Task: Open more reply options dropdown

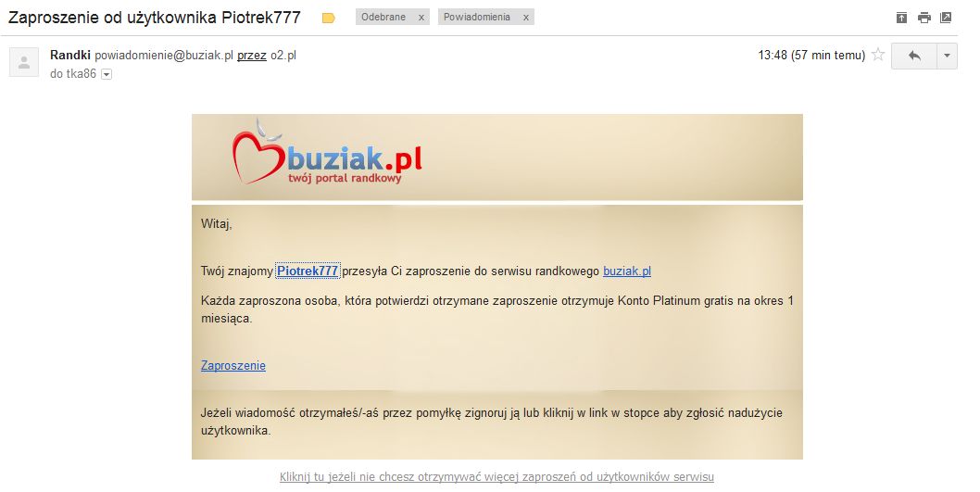Action: tap(947, 56)
